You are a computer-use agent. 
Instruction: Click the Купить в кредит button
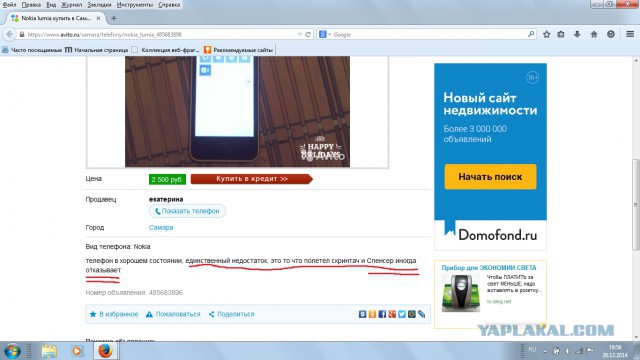coord(251,179)
